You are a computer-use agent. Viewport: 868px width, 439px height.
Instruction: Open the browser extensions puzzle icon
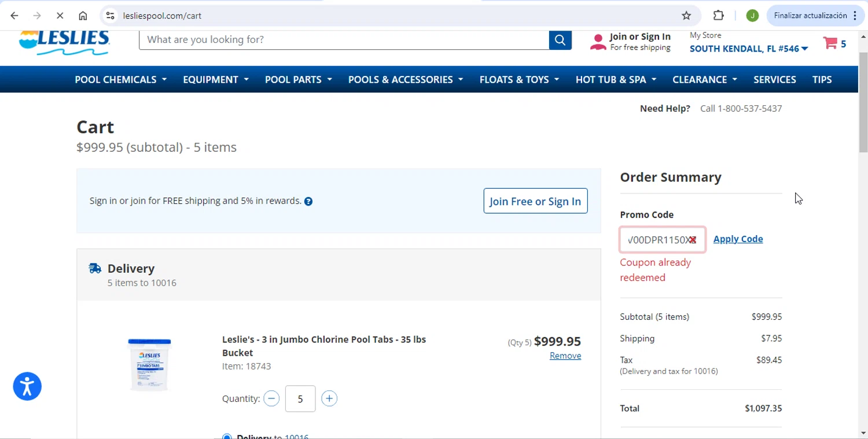(719, 16)
